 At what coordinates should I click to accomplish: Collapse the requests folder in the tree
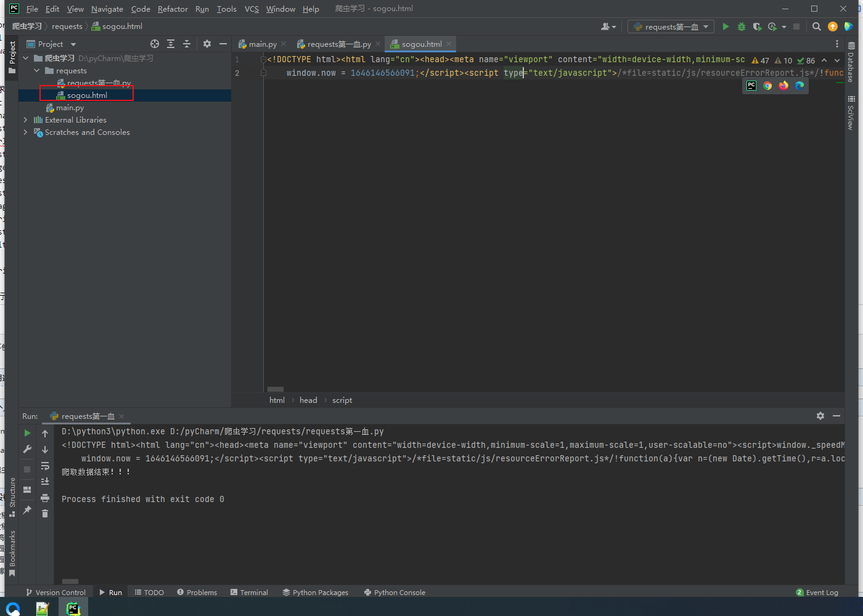37,70
